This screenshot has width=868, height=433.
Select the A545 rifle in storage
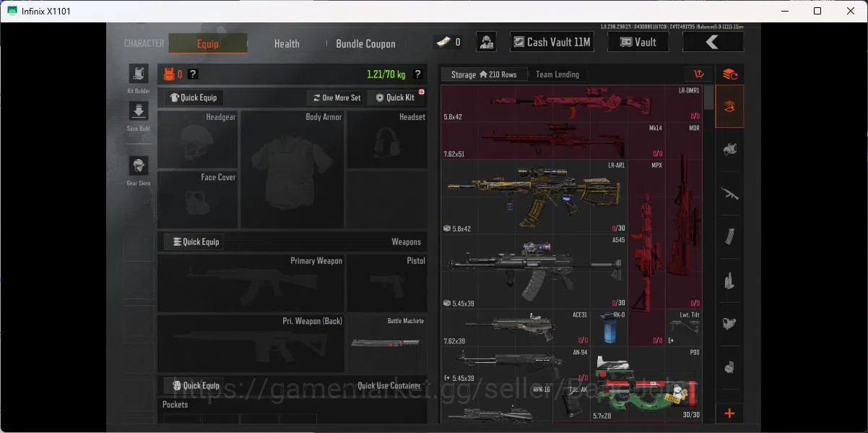click(x=534, y=271)
